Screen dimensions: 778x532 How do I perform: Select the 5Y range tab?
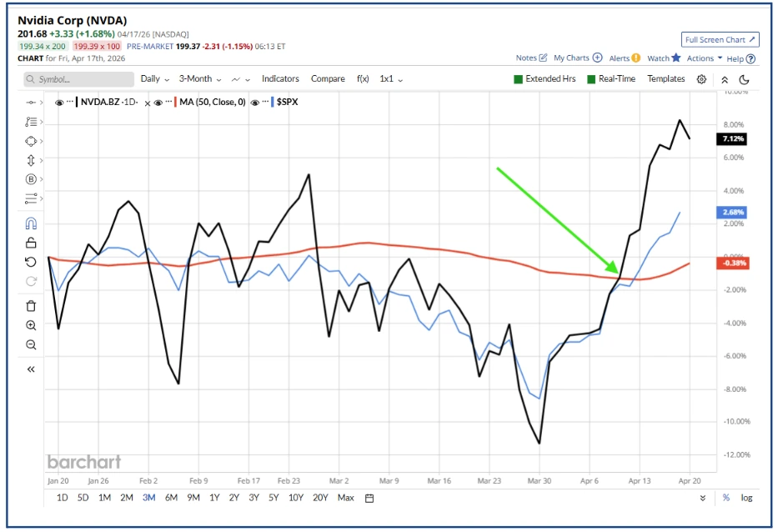[x=274, y=498]
